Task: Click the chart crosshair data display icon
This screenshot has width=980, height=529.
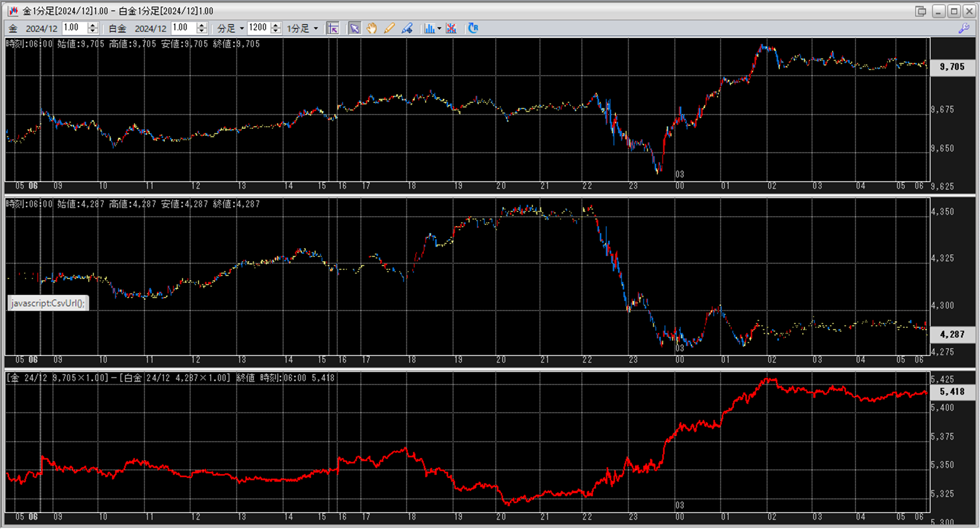Action: click(x=333, y=28)
